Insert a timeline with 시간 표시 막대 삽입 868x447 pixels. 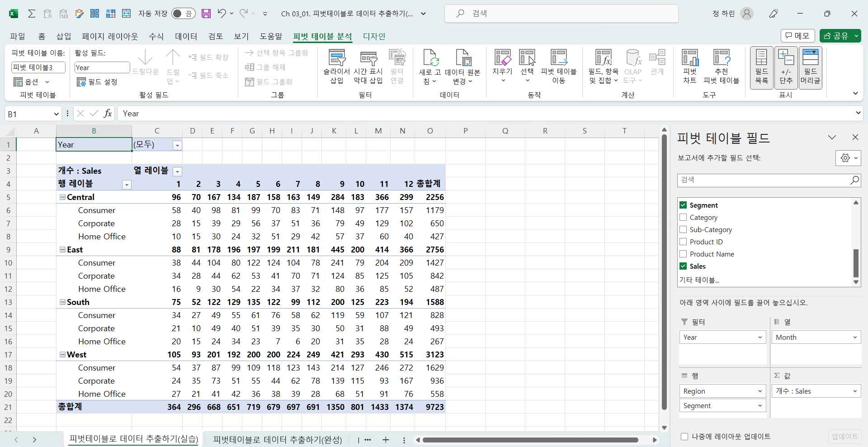[x=368, y=67]
